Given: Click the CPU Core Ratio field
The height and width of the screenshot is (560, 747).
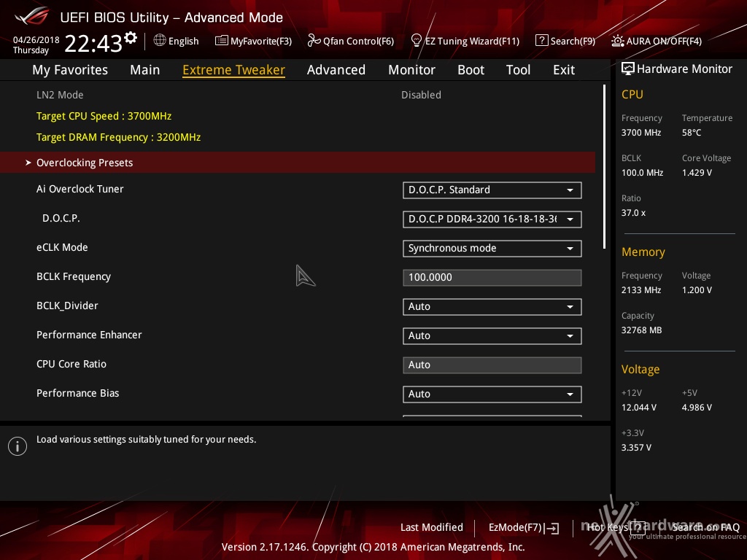Looking at the screenshot, I should tap(492, 365).
